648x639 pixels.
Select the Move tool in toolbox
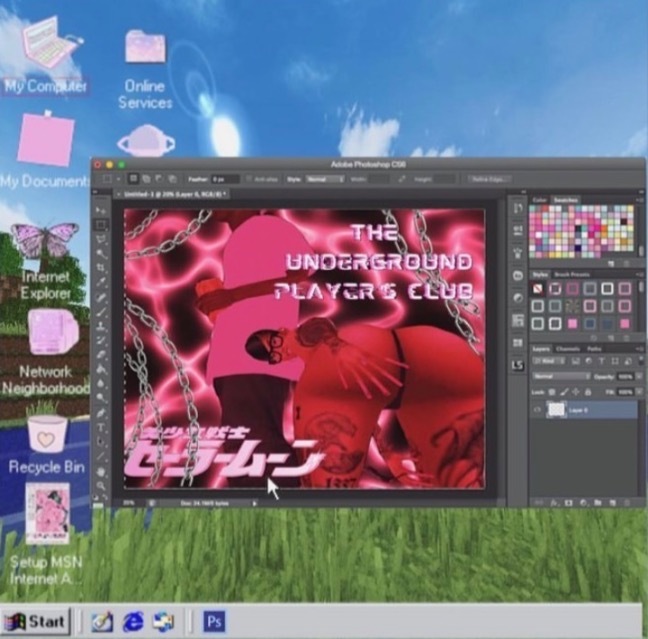click(x=101, y=212)
